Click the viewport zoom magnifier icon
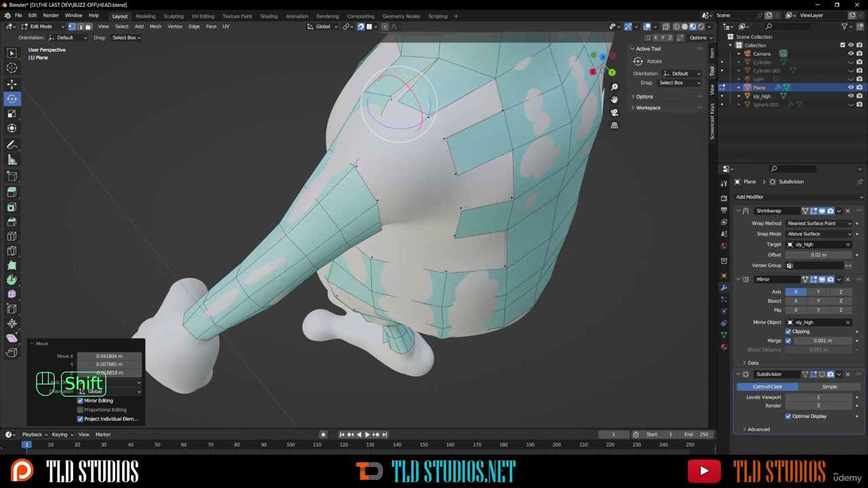 point(614,87)
